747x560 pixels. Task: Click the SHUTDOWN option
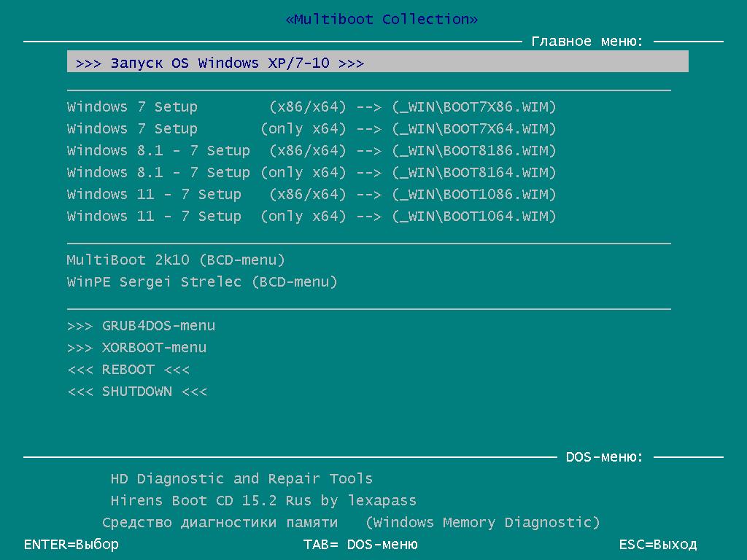137,392
